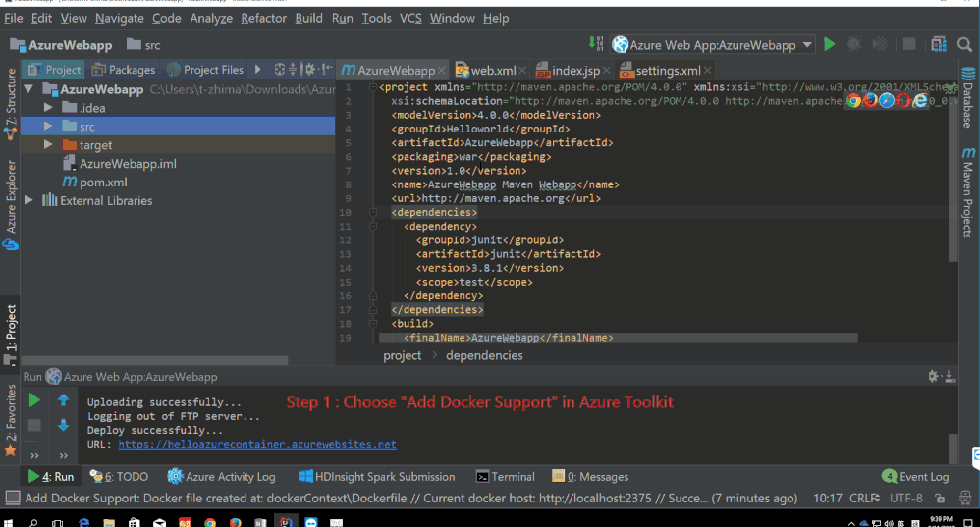This screenshot has height=527, width=980.
Task: Open in Internet Explorer icon in editor
Action: (919, 100)
